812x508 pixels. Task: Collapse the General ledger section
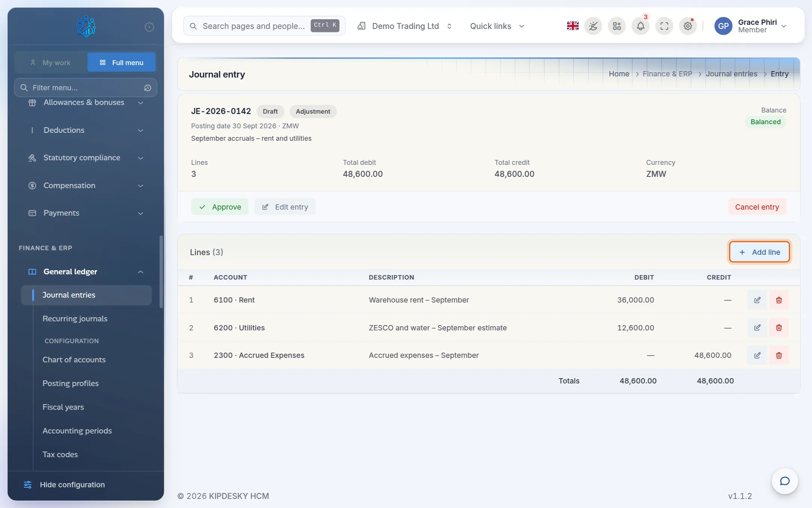click(86, 272)
